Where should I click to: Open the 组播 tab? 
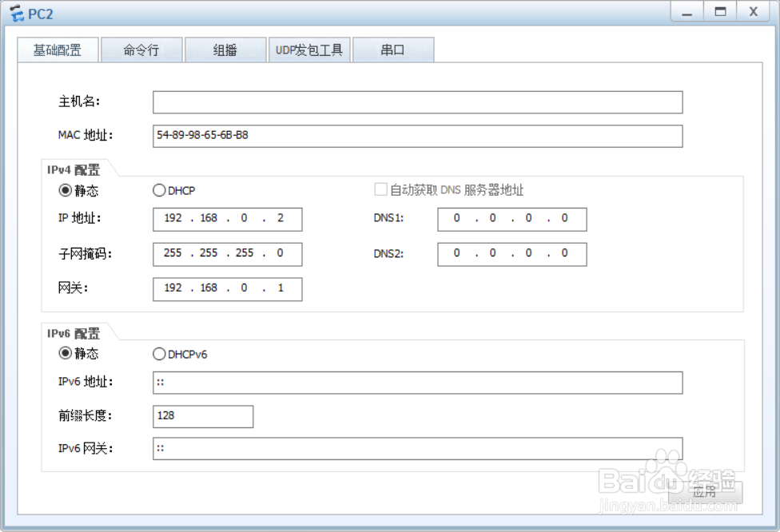pos(225,50)
